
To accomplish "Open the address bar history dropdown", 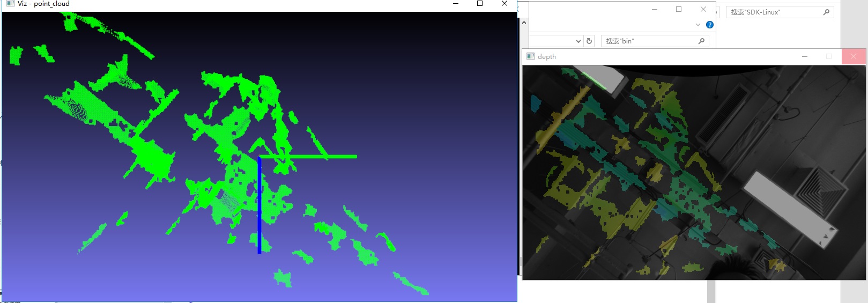I will (x=578, y=41).
